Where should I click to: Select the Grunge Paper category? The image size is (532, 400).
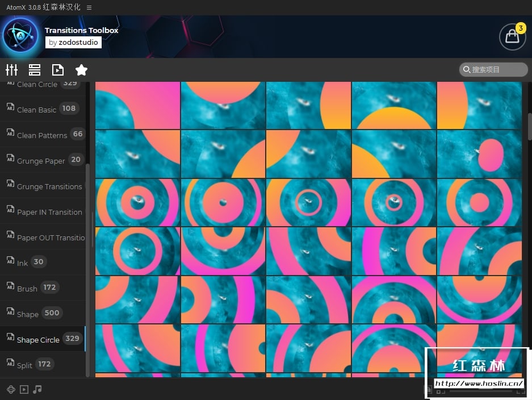coord(43,160)
